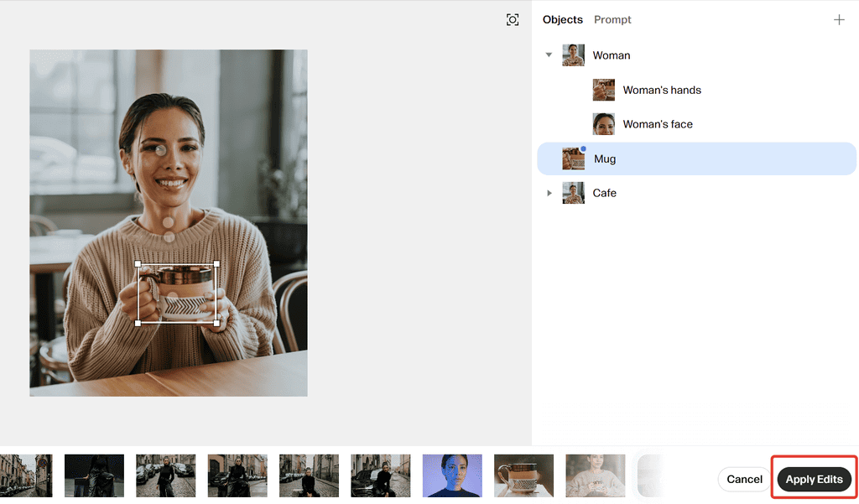Screen dimensions: 859x504
Task: Expand the Cafe object group
Action: click(x=549, y=193)
